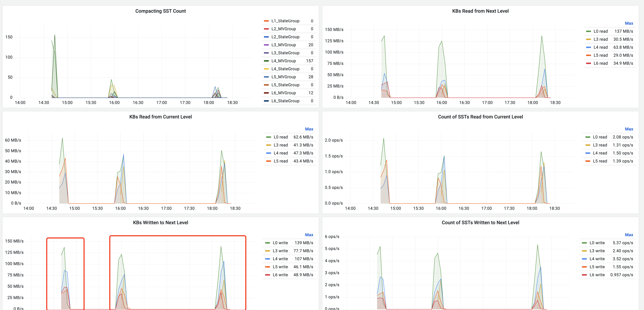The height and width of the screenshot is (310, 644).
Task: Open KBs Read from Next Level title menu
Action: [480, 11]
